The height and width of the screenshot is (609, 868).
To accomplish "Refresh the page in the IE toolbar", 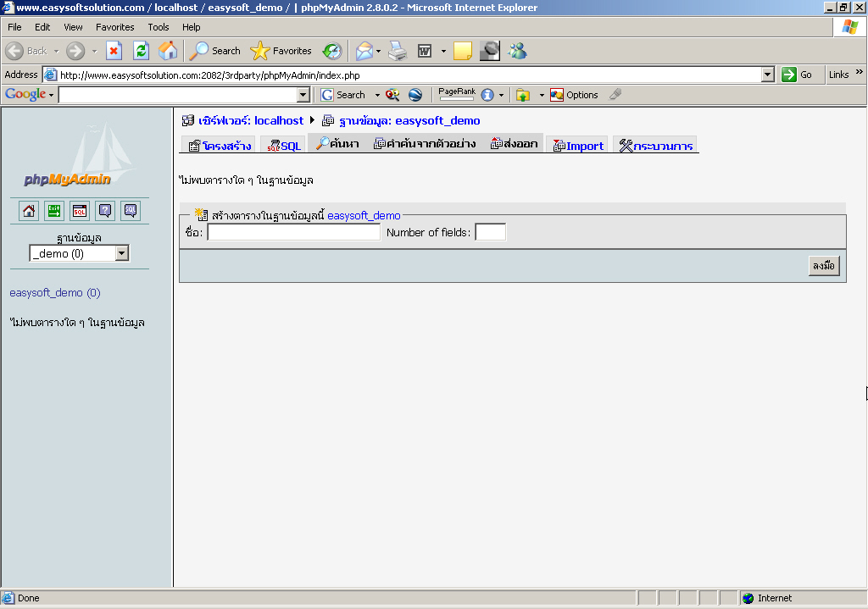I will 142,51.
